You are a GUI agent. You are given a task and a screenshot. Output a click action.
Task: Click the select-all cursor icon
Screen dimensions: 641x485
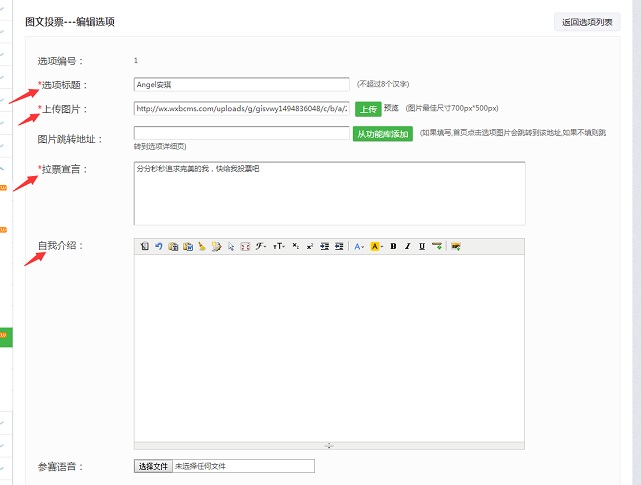[230, 246]
